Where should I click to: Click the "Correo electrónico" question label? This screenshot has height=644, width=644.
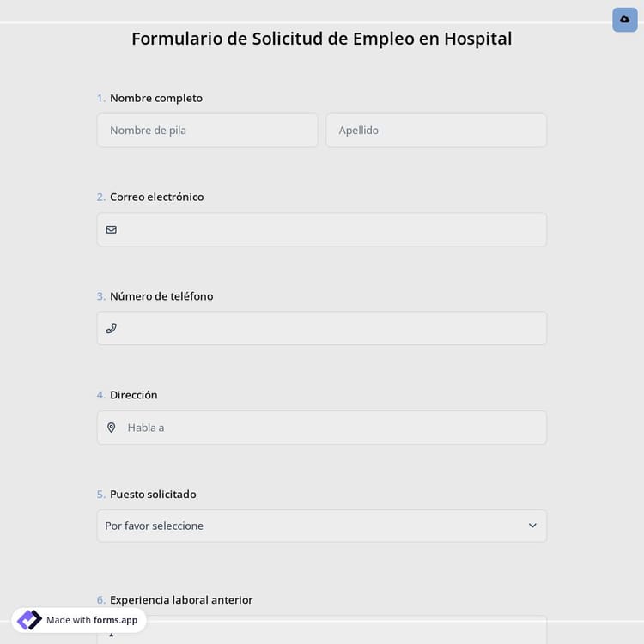tap(156, 197)
